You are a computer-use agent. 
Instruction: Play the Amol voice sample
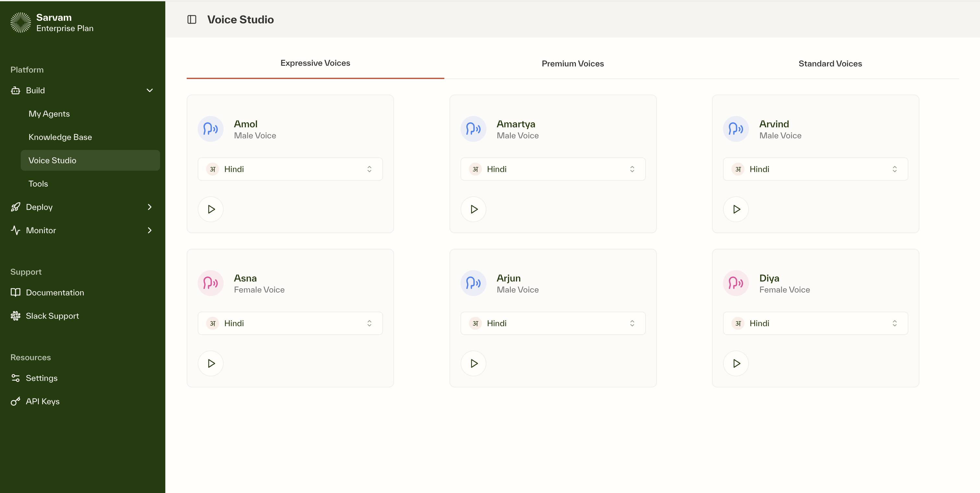[211, 209]
